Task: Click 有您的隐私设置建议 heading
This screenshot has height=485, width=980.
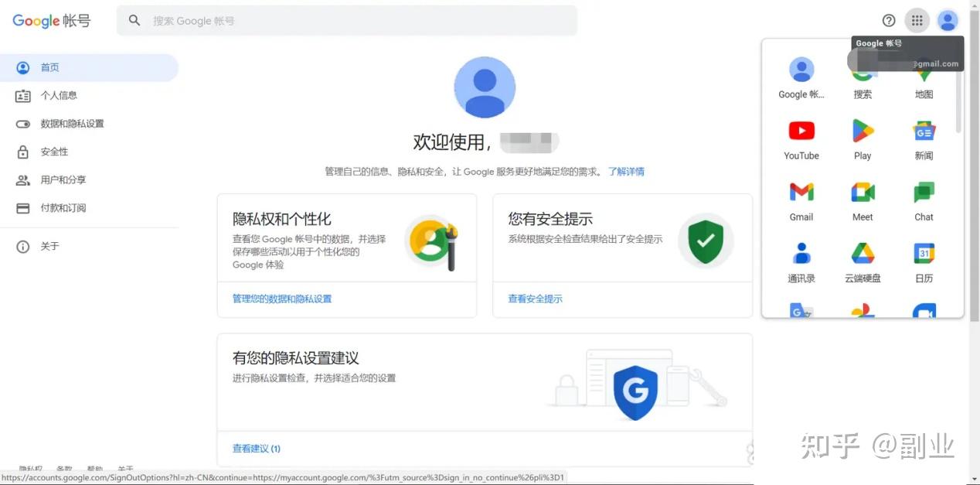Action: pos(296,358)
